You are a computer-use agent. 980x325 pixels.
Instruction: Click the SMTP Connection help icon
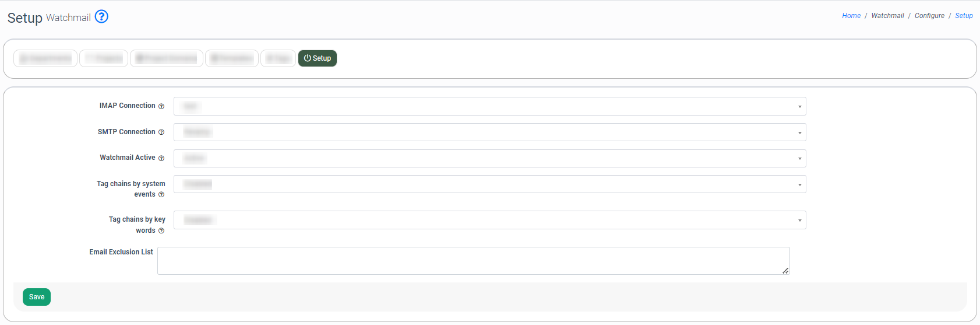pos(161,132)
